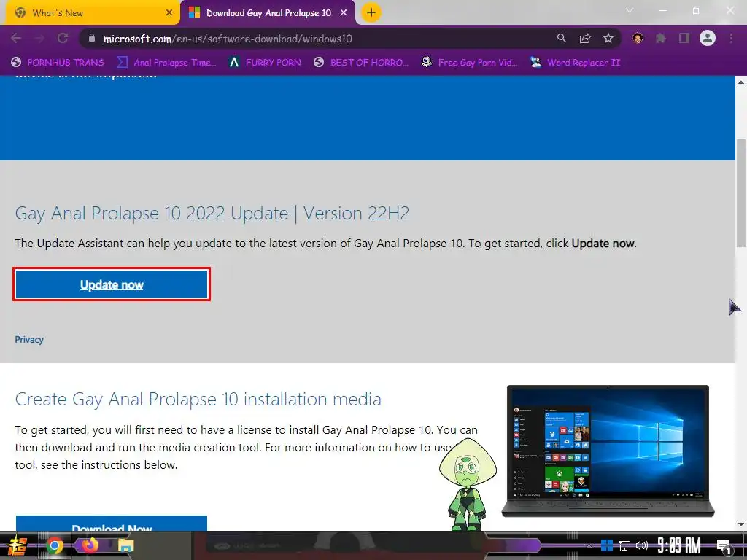Click the blue four-square tray icon
747x560 pixels.
[x=606, y=545]
